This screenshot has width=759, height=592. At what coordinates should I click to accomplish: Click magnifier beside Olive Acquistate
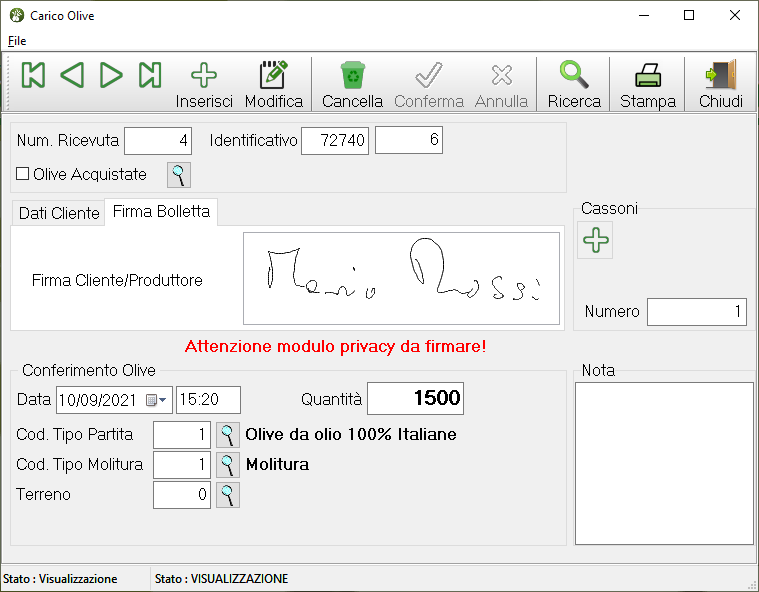coord(179,175)
